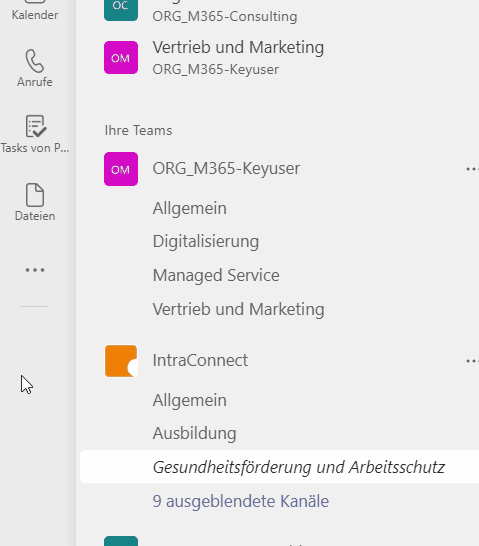The image size is (479, 546).
Task: Select Gesundheitsförderung und Arbeitsschutz channel
Action: click(299, 467)
